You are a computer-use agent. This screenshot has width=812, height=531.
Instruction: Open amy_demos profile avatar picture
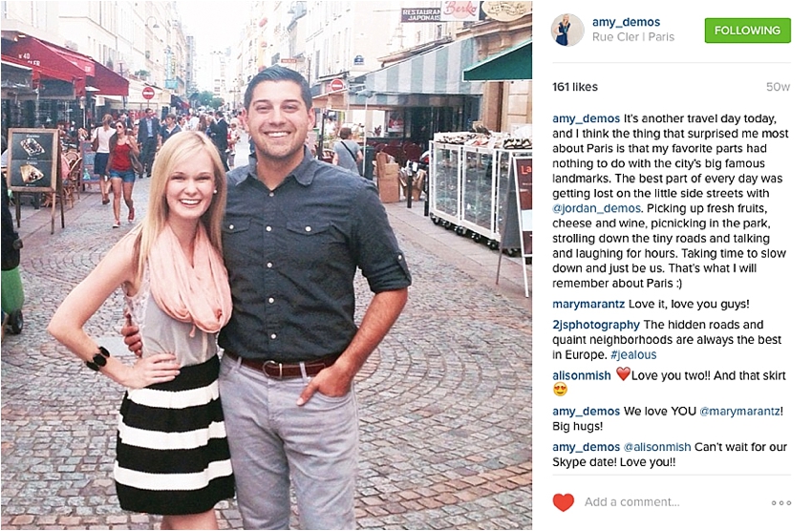point(567,30)
